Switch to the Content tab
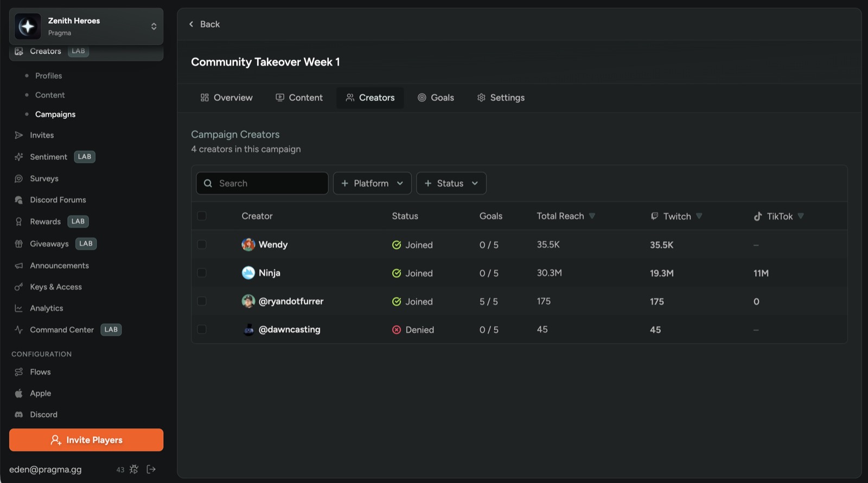Screen dimensions: 868x483 click(299, 98)
